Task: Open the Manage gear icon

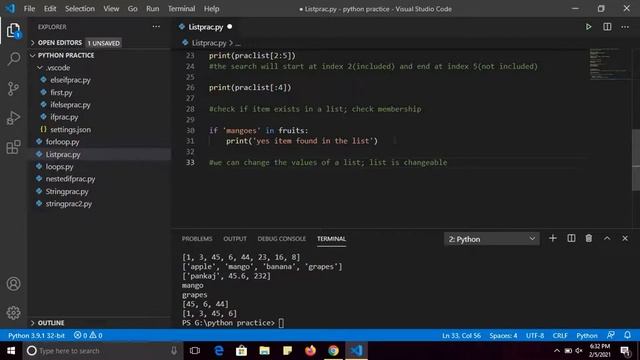Action: (x=13, y=313)
